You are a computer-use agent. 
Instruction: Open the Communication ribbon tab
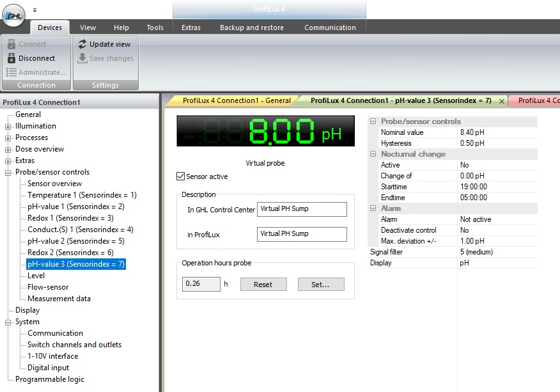[x=330, y=27]
